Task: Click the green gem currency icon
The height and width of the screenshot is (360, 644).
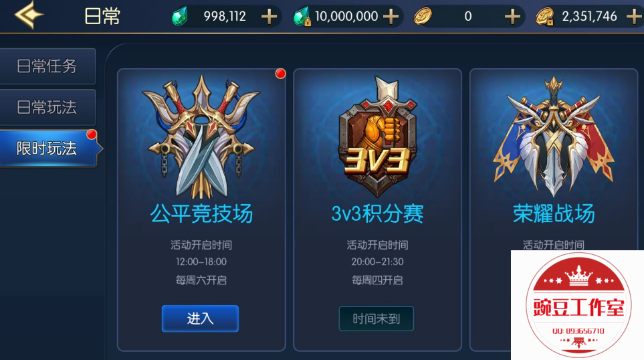Action: [179, 17]
